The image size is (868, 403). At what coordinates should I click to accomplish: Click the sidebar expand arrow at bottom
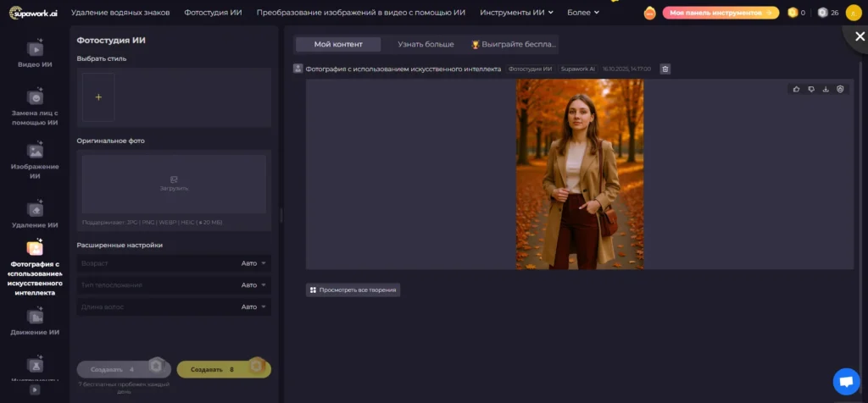pos(35,389)
